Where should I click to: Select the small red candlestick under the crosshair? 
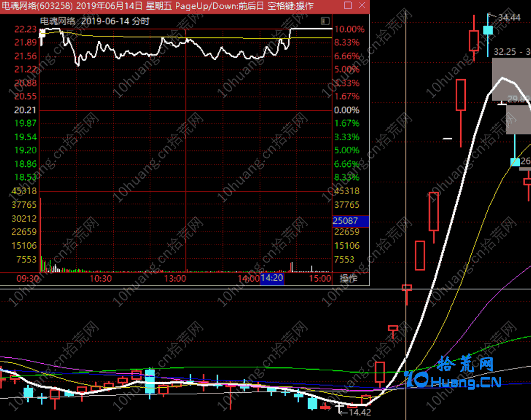pyautogui.click(x=407, y=294)
